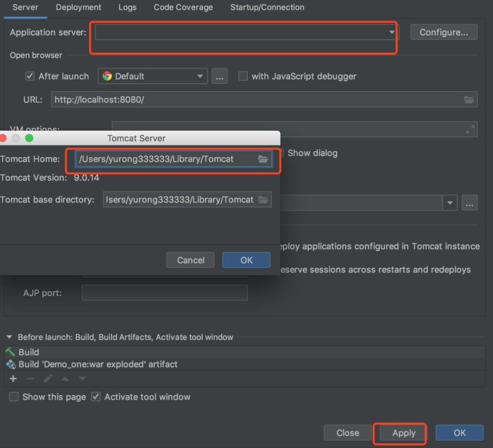
Task: Click the green hammer Build icon
Action: pyautogui.click(x=11, y=352)
